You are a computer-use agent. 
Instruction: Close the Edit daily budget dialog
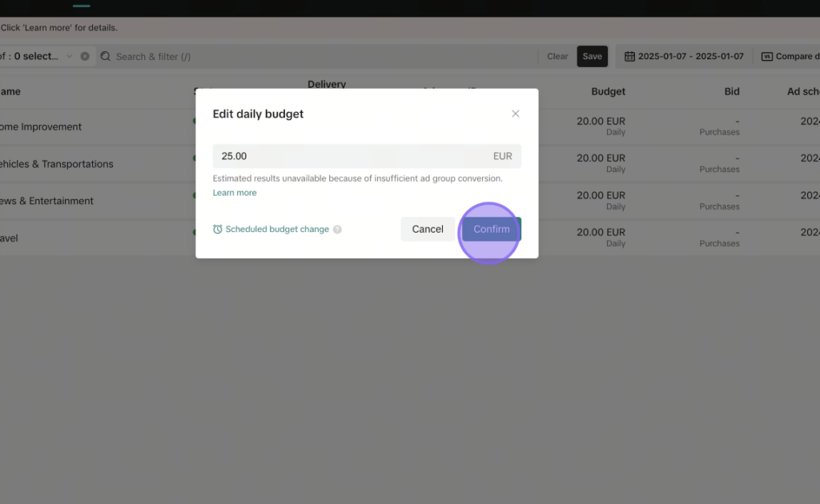click(x=515, y=114)
